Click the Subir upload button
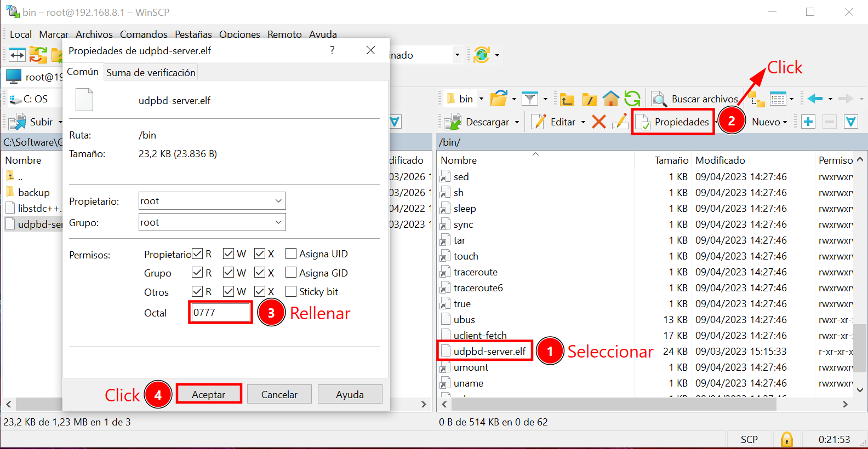Viewport: 868px width, 449px height. 31,122
